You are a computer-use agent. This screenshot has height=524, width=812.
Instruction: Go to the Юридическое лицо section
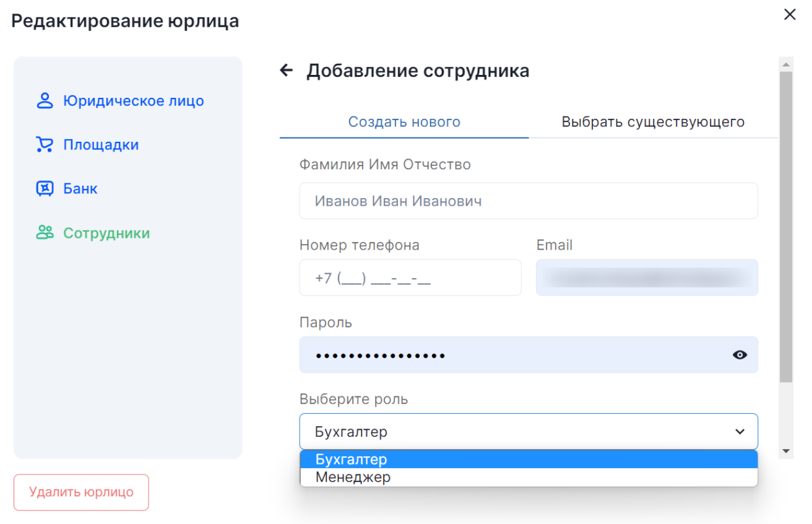point(133,101)
